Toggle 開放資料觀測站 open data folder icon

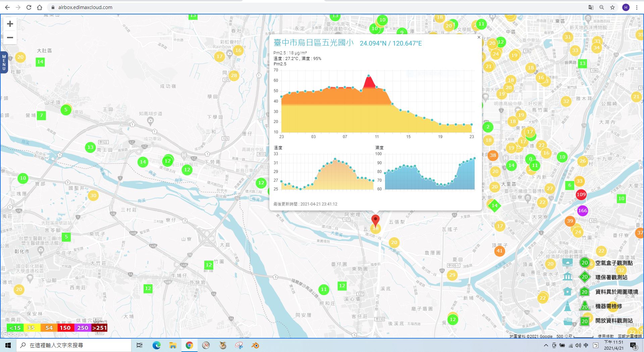point(568,321)
